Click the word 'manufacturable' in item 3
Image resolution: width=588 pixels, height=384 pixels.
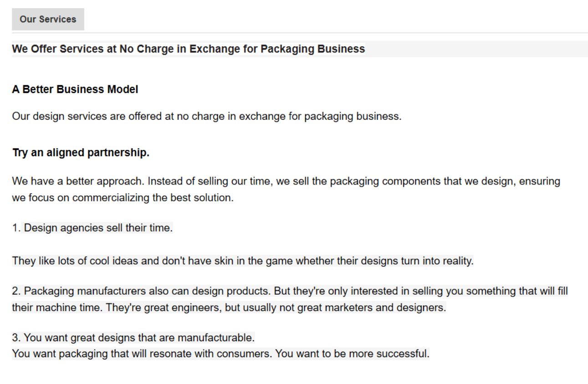pos(215,338)
